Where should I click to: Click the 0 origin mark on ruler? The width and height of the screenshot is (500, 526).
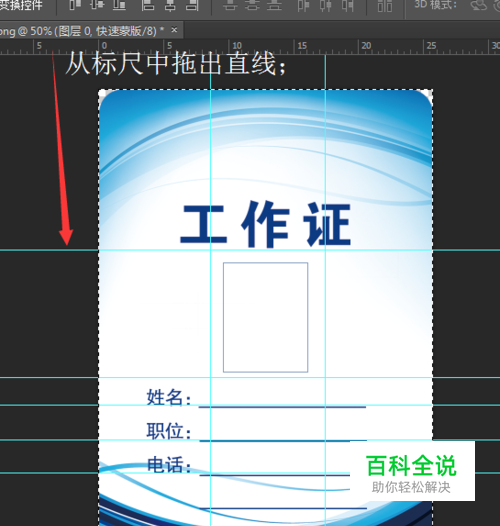pyautogui.click(x=104, y=45)
